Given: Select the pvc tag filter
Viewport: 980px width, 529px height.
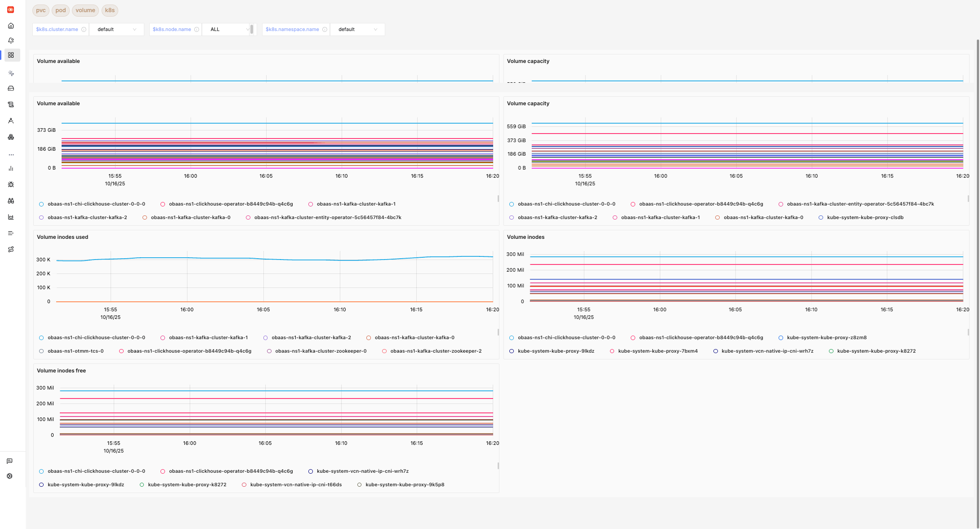Looking at the screenshot, I should (x=40, y=10).
